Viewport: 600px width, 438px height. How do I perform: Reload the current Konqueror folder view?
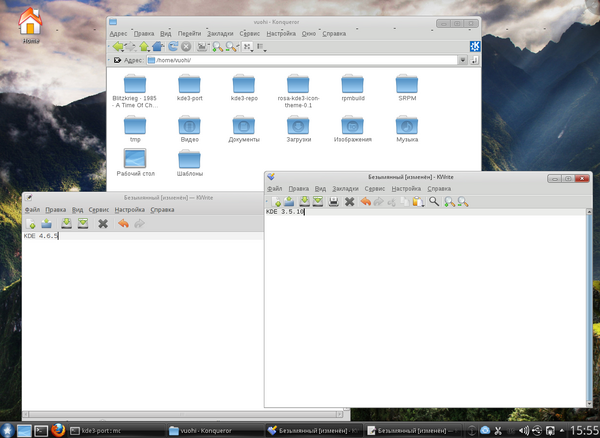[172, 46]
